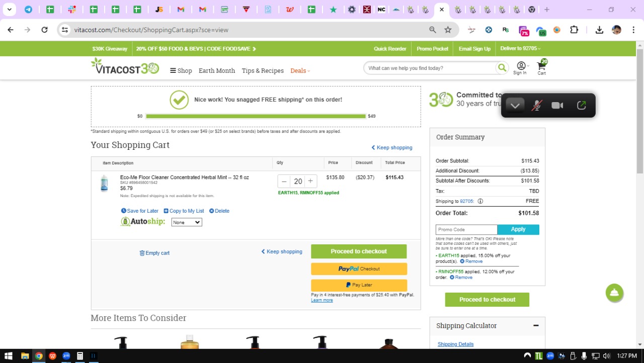Empty the cart
644x363 pixels.
point(154,253)
